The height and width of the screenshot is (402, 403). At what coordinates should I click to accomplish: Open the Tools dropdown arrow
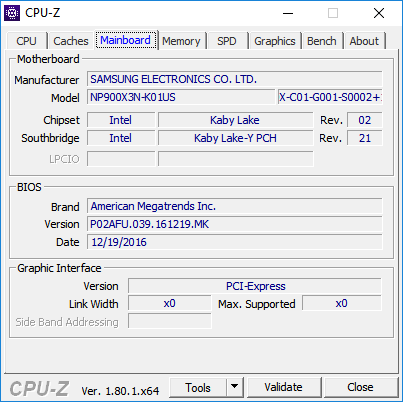coord(235,387)
